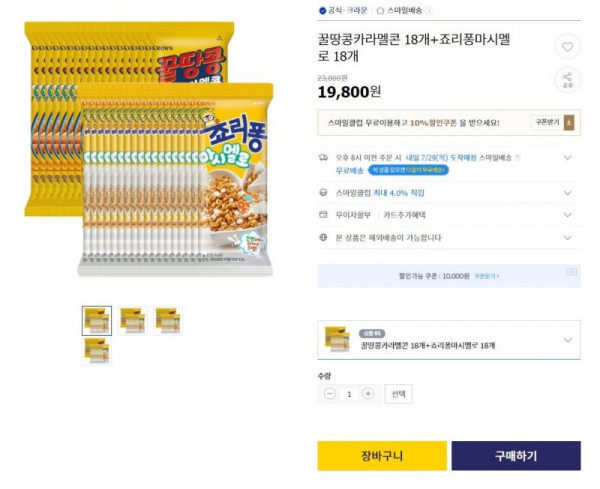
Task: Click the 쿠폰받기 coupon button
Action: click(x=547, y=122)
